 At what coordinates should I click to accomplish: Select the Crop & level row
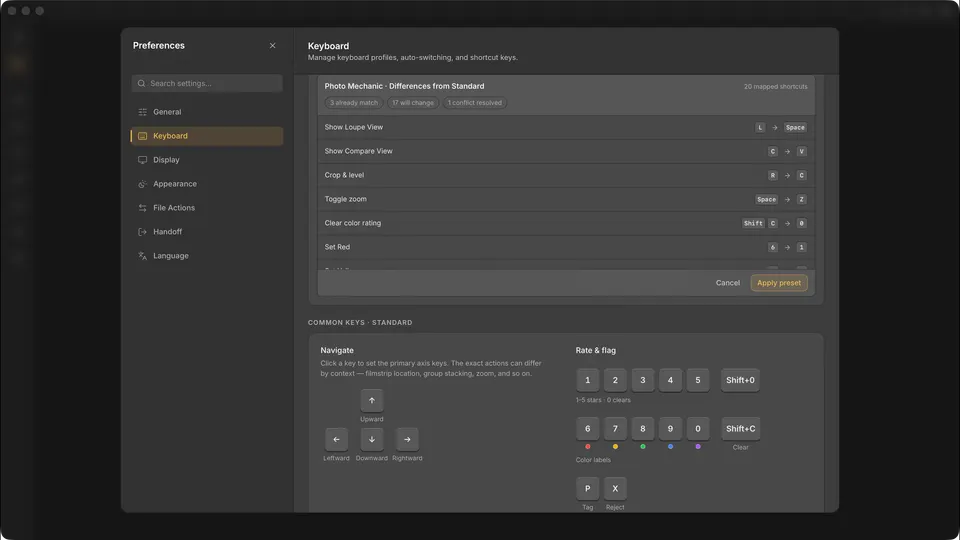566,175
